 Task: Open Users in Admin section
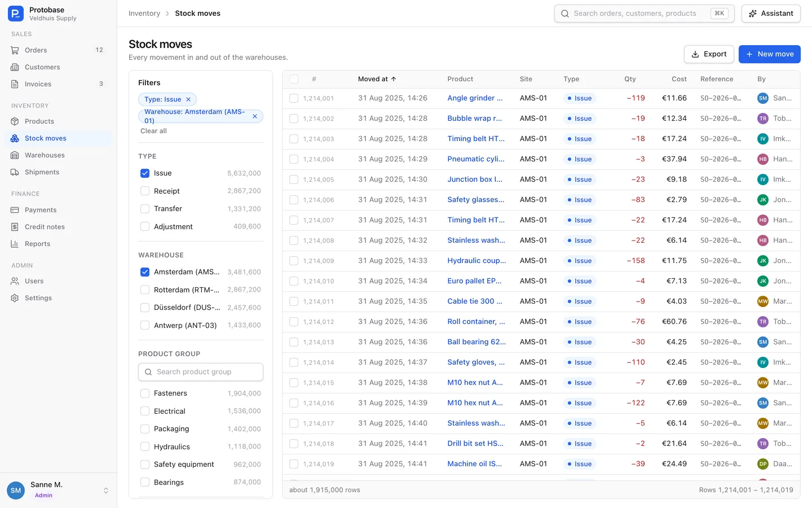point(58,281)
